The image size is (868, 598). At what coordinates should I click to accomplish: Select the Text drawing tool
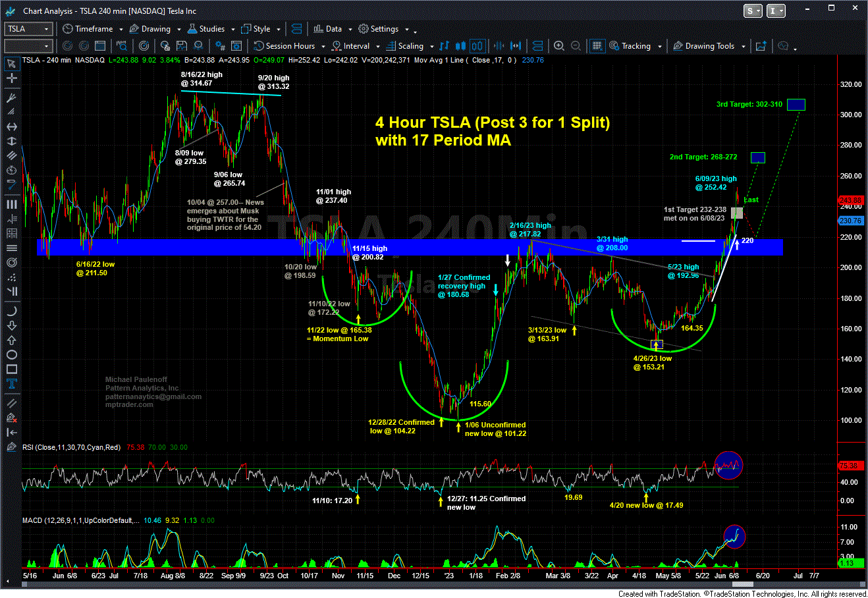coord(11,385)
